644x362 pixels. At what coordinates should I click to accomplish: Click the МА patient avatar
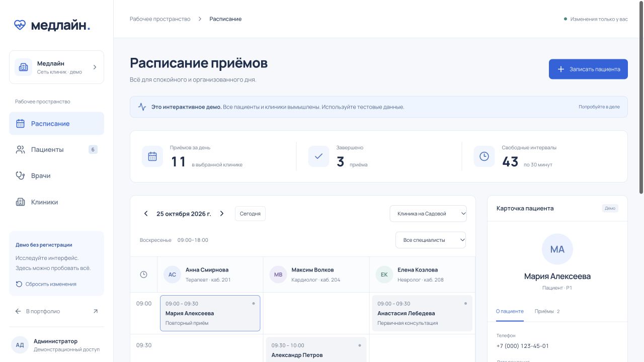tap(557, 249)
